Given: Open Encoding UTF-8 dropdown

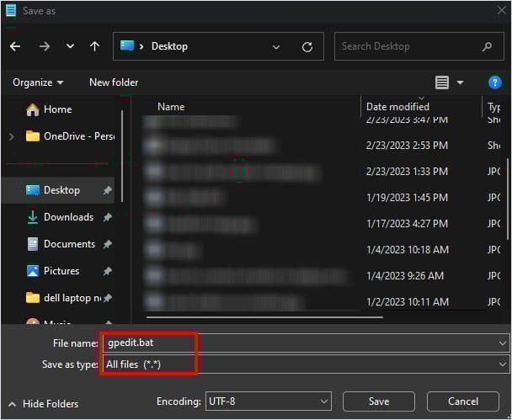Looking at the screenshot, I should click(x=269, y=401).
